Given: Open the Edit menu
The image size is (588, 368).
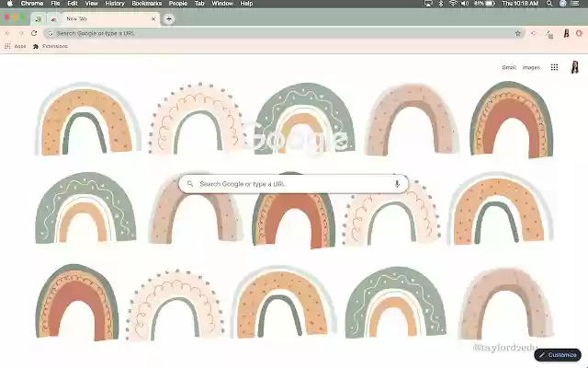Looking at the screenshot, I should (x=73, y=4).
